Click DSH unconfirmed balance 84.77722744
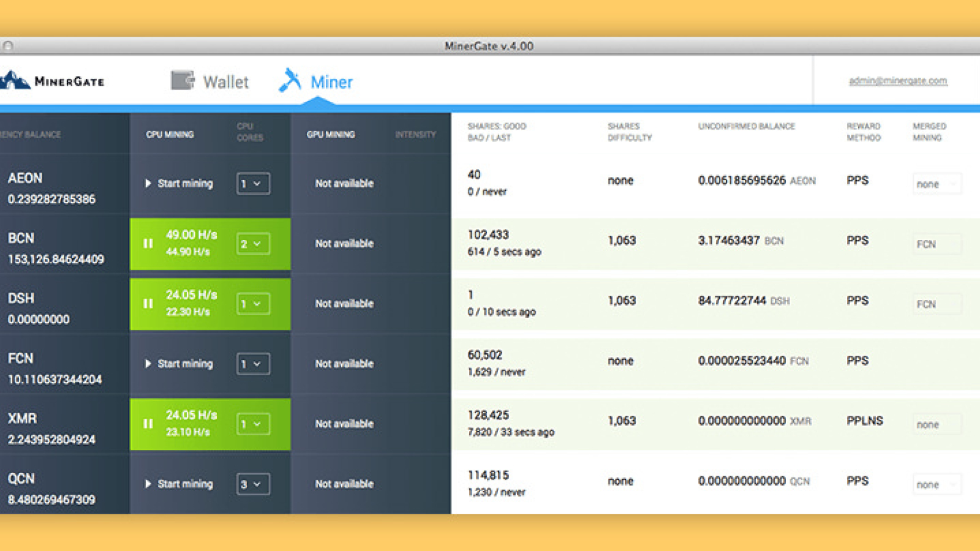Screen dimensions: 980x551 point(732,301)
